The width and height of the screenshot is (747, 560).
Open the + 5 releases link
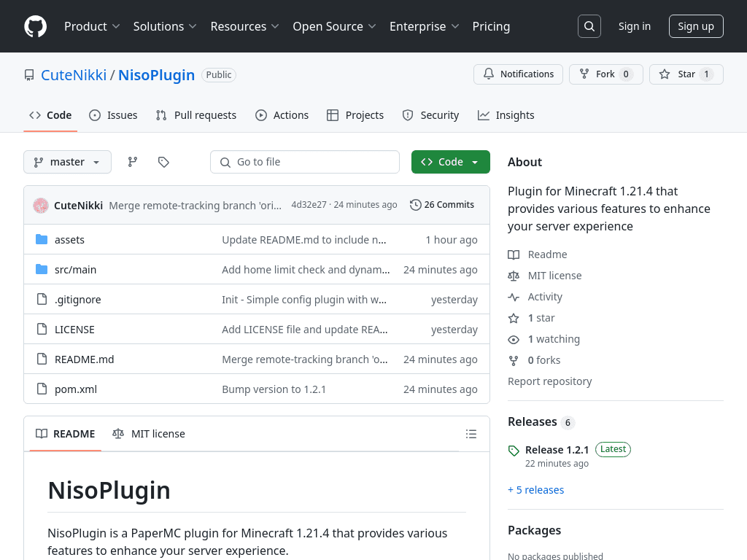point(535,490)
